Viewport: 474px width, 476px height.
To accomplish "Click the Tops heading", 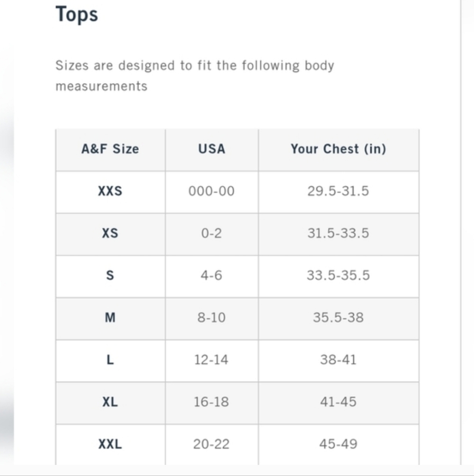I will 77,14.
